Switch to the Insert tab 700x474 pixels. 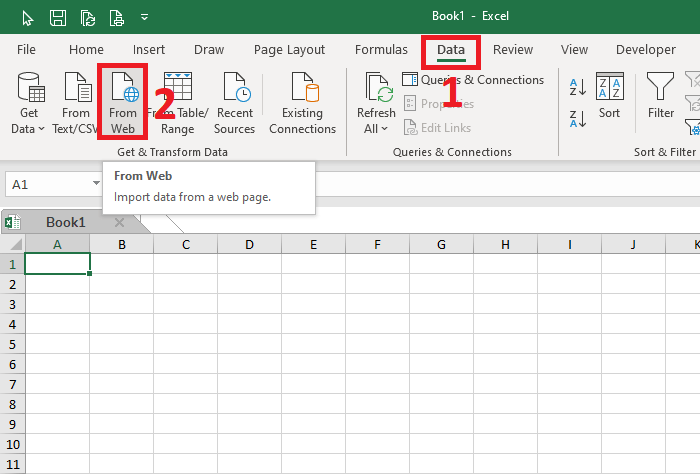(149, 50)
